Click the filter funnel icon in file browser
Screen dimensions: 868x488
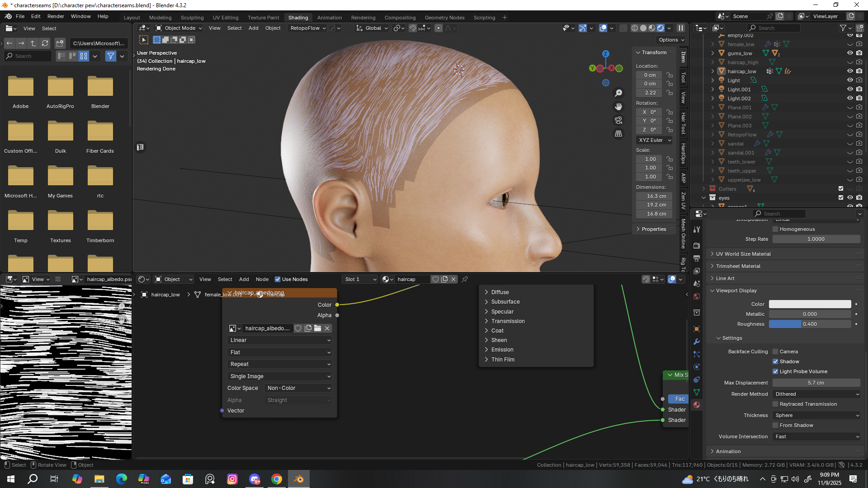pos(110,56)
